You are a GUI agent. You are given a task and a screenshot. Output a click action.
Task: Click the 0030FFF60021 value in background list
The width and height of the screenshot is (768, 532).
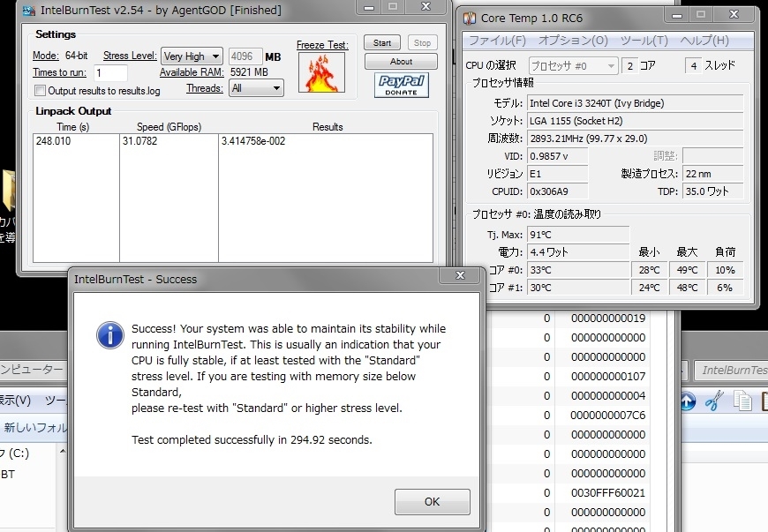608,493
